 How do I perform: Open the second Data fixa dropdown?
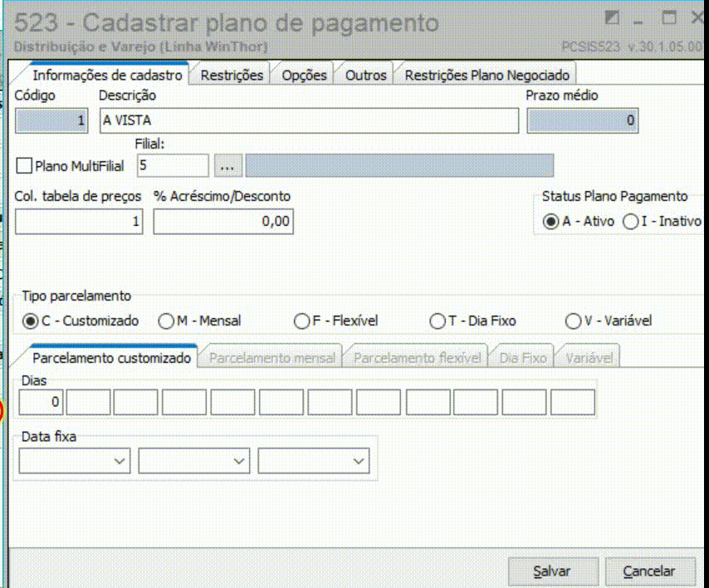click(x=194, y=461)
